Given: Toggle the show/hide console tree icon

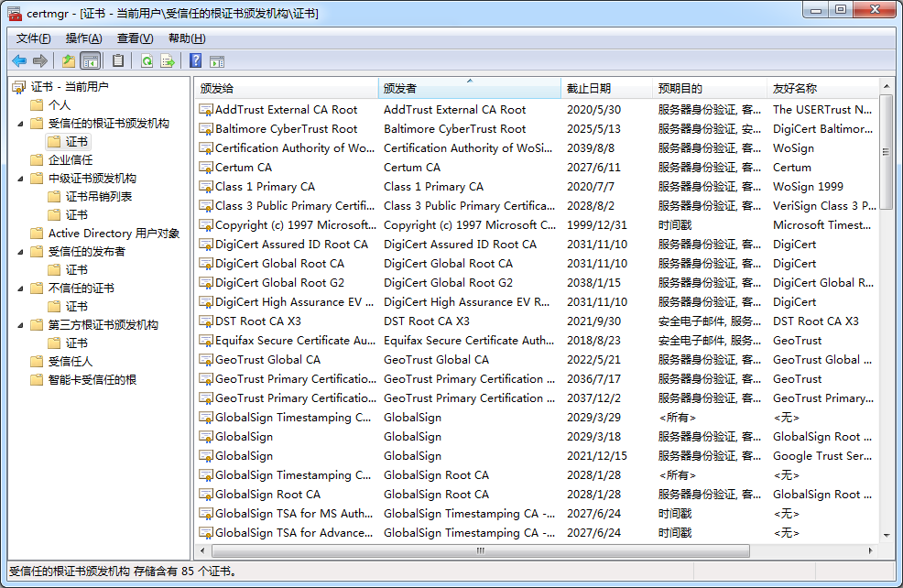Looking at the screenshot, I should point(90,60).
